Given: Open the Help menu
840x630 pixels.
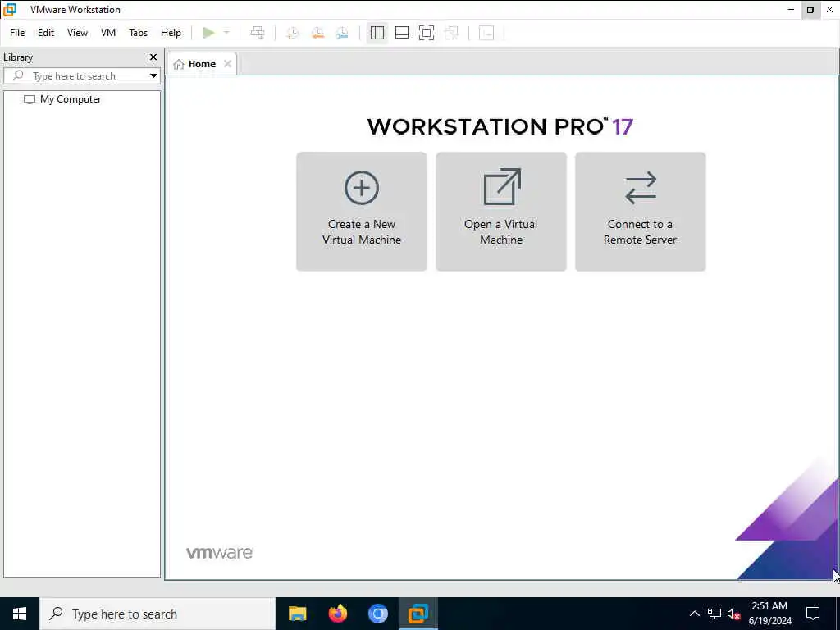Looking at the screenshot, I should pyautogui.click(x=171, y=33).
